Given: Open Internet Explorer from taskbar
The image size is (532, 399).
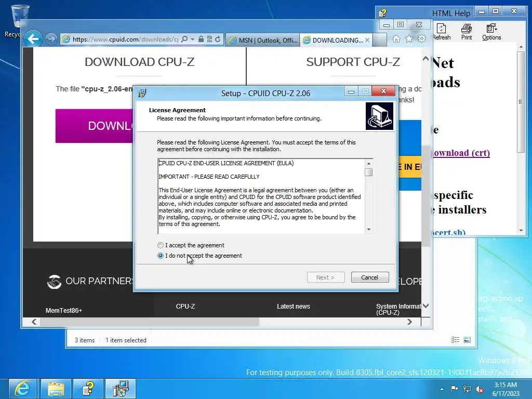Looking at the screenshot, I should click(x=22, y=389).
